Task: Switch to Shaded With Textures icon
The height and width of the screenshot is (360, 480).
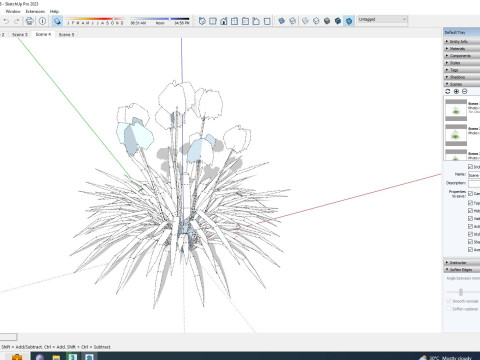Action: pos(338,21)
